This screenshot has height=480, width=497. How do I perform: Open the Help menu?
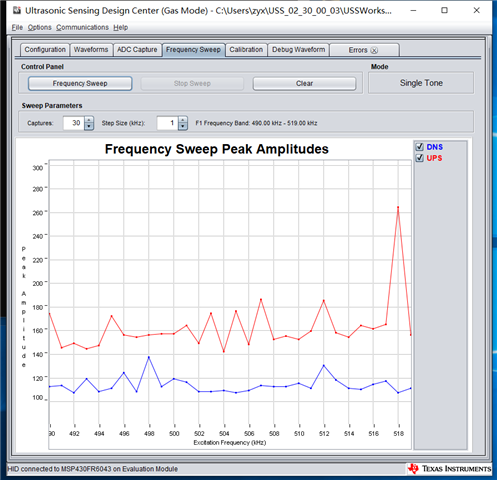(x=120, y=27)
